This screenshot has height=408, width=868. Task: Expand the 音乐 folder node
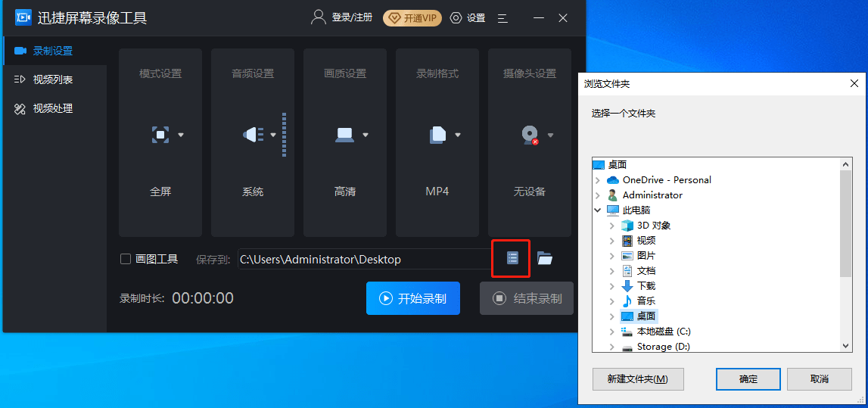tap(611, 301)
